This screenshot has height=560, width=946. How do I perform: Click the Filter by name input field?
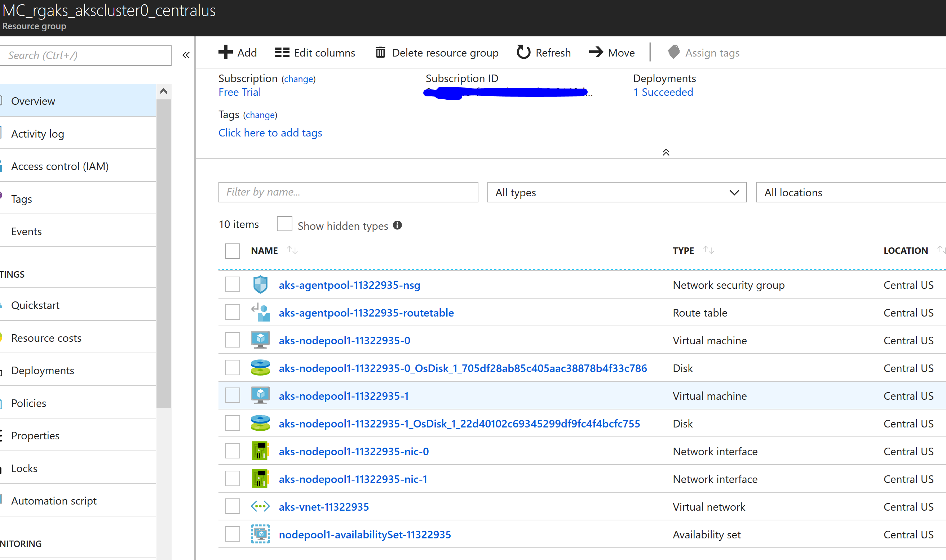[348, 192]
